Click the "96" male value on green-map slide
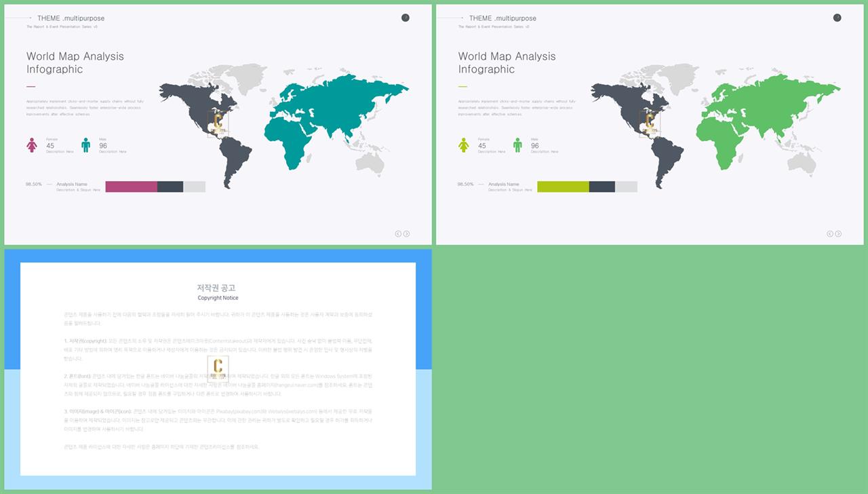Screen dimensions: 868x494 pyautogui.click(x=535, y=145)
